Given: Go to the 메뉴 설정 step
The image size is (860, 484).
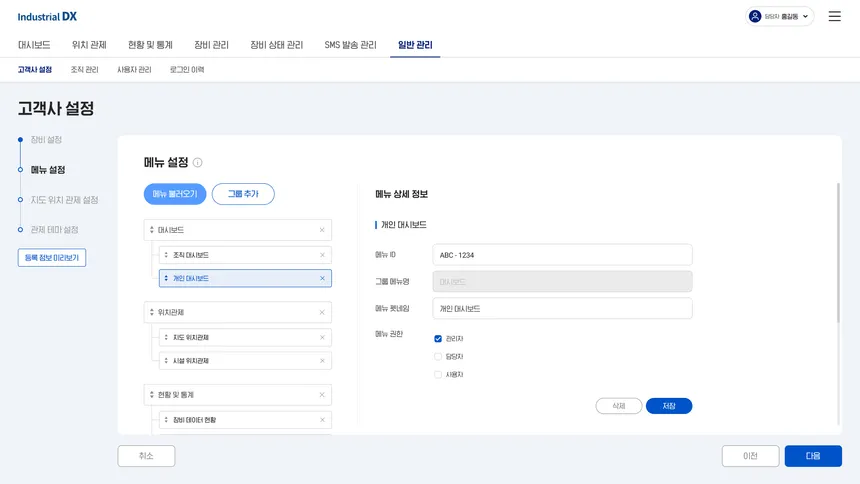Looking at the screenshot, I should tap(48, 170).
